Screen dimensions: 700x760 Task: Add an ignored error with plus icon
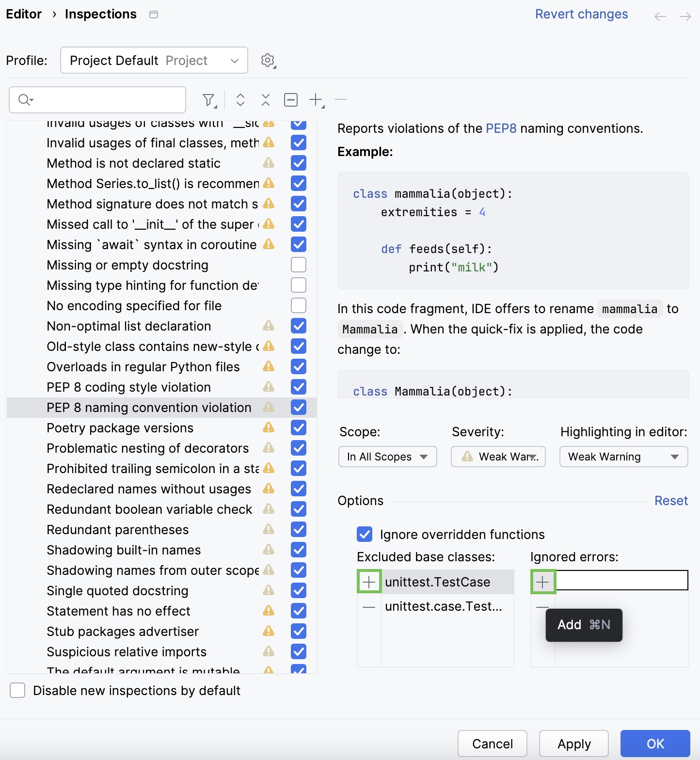pos(542,582)
